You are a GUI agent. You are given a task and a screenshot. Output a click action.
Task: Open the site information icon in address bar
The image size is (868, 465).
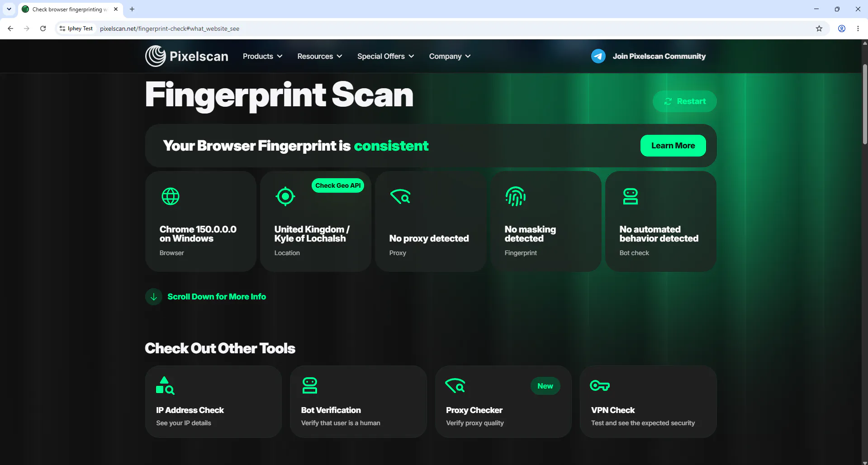tap(62, 28)
